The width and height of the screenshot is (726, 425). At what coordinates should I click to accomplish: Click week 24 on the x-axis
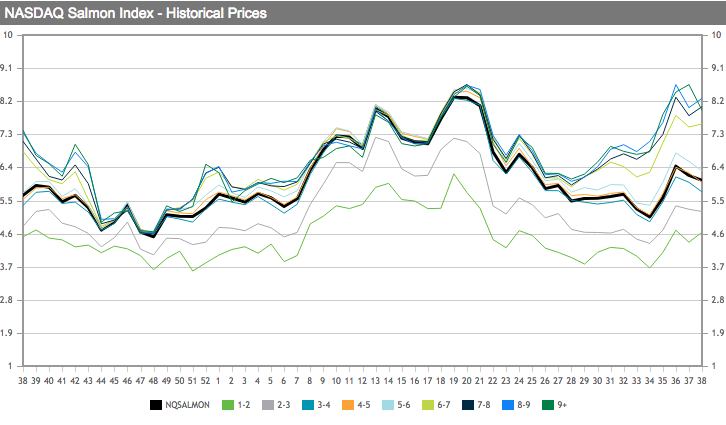(519, 381)
